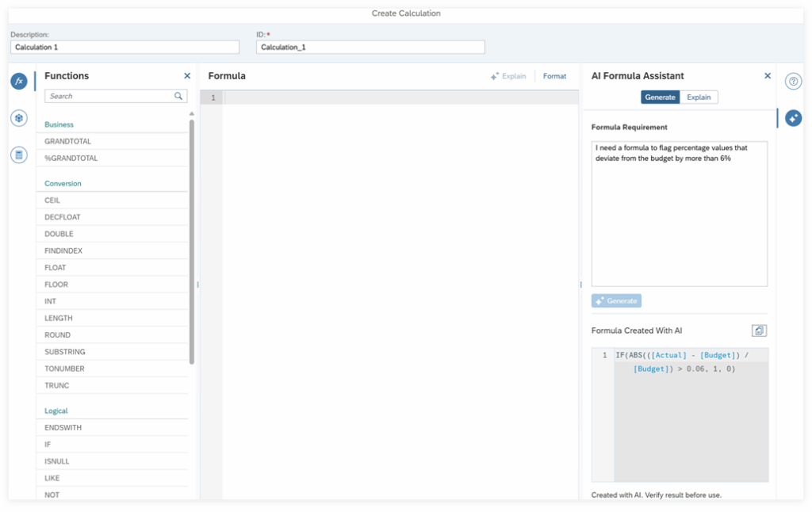812x512 pixels.
Task: Click the ID input field
Action: [x=370, y=48]
